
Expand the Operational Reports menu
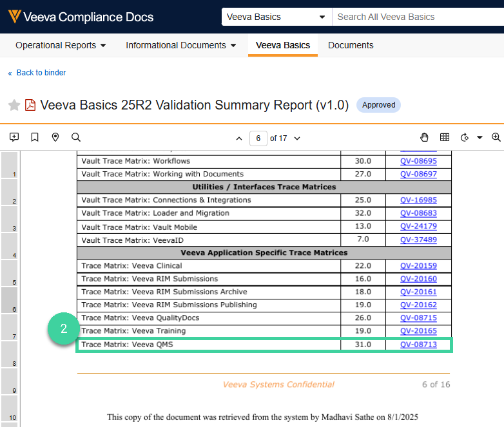[61, 45]
